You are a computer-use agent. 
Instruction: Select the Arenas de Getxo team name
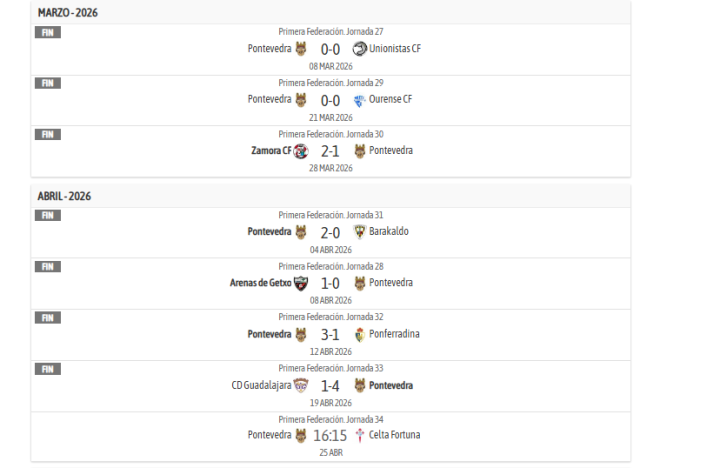tap(260, 283)
